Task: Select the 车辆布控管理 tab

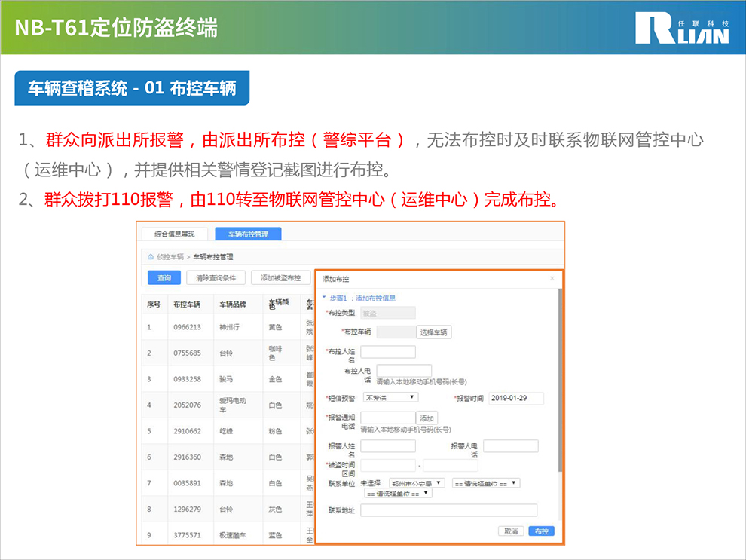Action: click(248, 234)
